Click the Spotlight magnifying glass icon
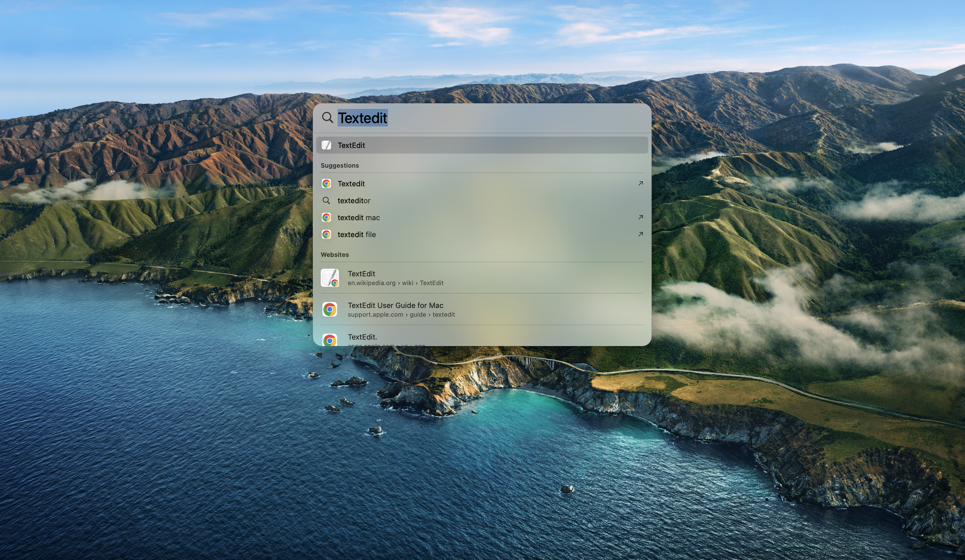Viewport: 965px width, 560px height. [328, 117]
